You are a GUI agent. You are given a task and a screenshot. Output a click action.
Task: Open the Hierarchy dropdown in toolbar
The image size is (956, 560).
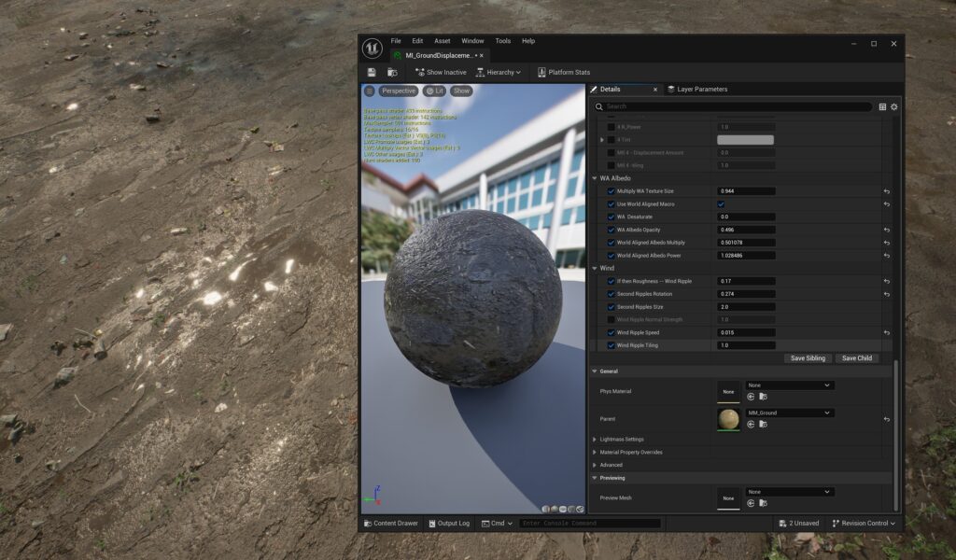pos(499,72)
